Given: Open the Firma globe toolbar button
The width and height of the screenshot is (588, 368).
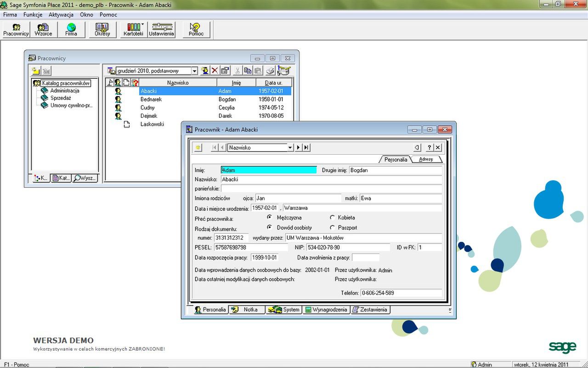Looking at the screenshot, I should tap(71, 30).
